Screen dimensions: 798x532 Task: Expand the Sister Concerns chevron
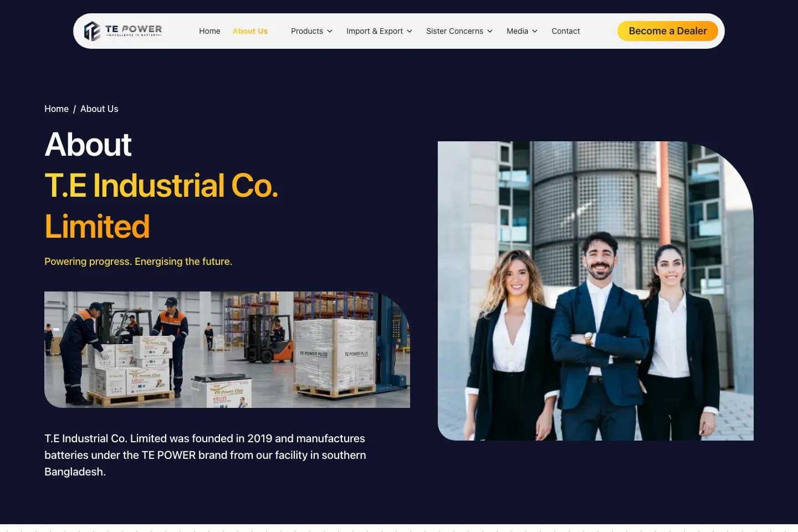[x=490, y=31]
